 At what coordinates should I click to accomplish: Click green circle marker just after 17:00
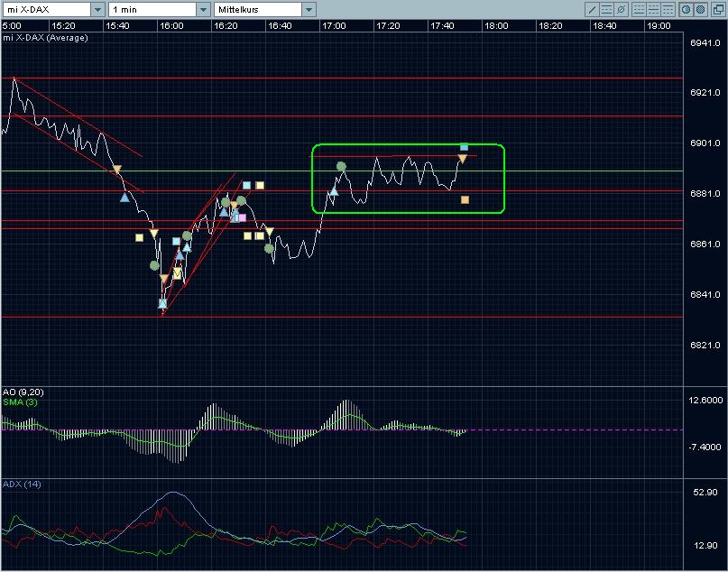point(341,166)
